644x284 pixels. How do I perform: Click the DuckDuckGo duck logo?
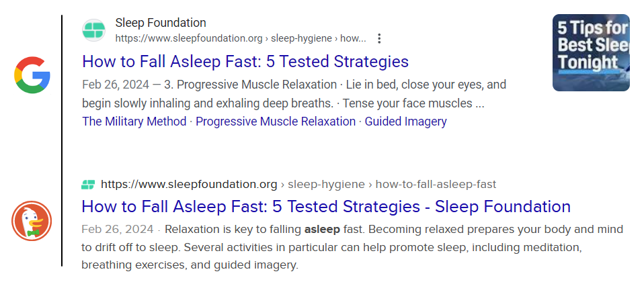[32, 221]
